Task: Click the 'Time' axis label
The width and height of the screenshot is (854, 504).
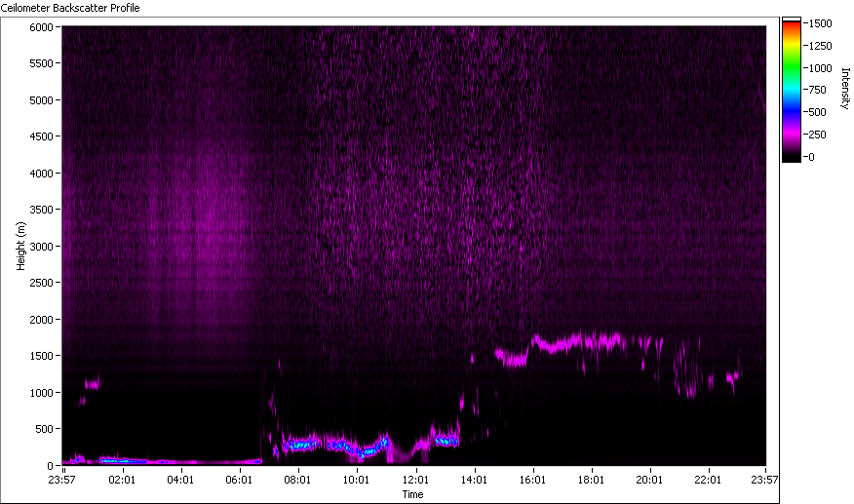Action: (412, 494)
